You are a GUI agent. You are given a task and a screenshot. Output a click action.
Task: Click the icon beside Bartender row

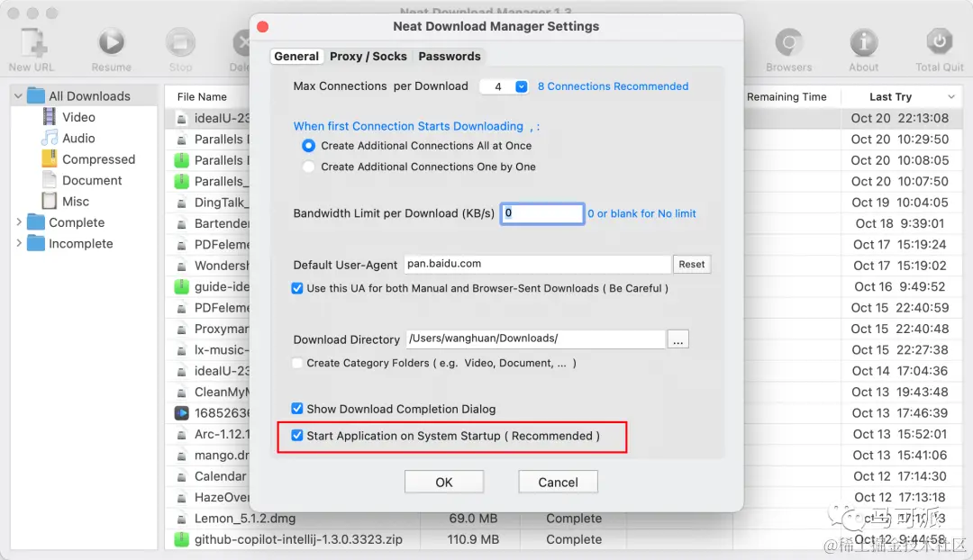182,223
